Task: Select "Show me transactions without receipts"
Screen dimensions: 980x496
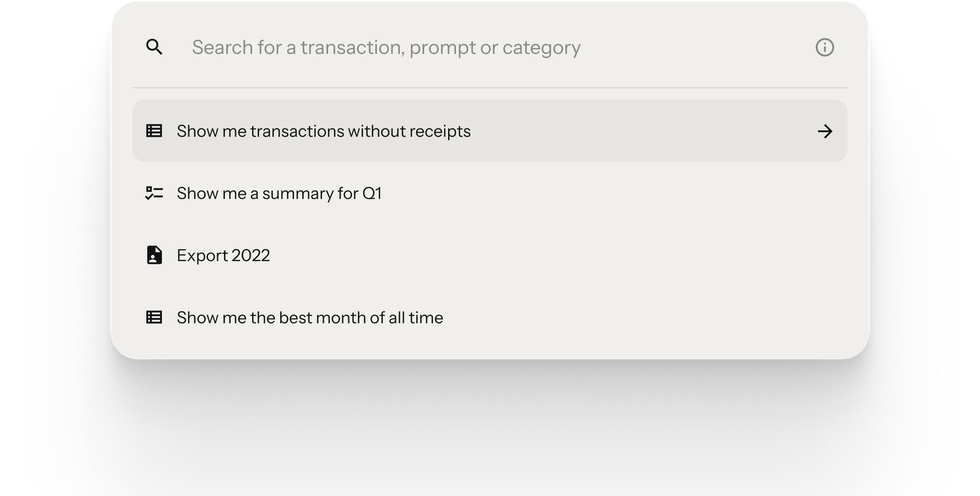Action: (x=324, y=131)
